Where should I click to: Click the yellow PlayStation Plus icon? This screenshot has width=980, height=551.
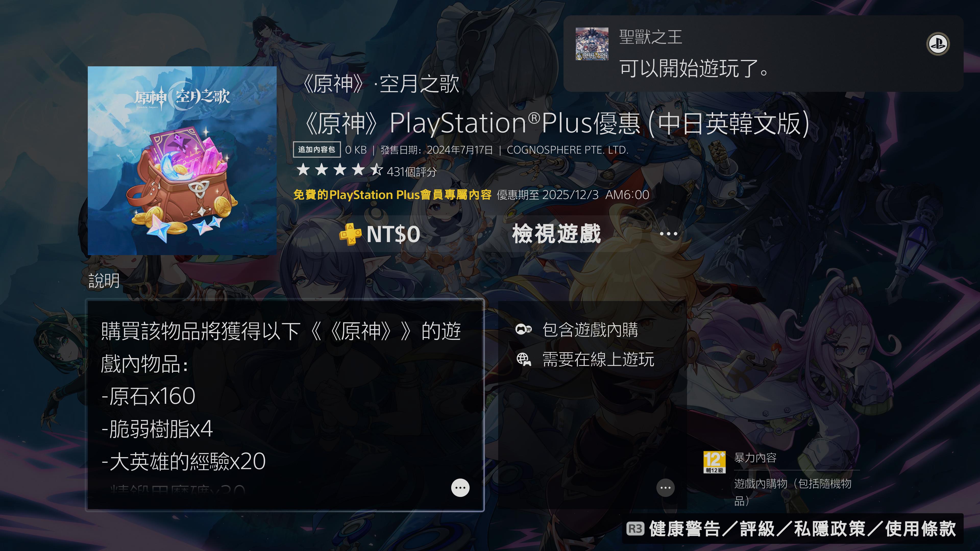click(x=350, y=233)
